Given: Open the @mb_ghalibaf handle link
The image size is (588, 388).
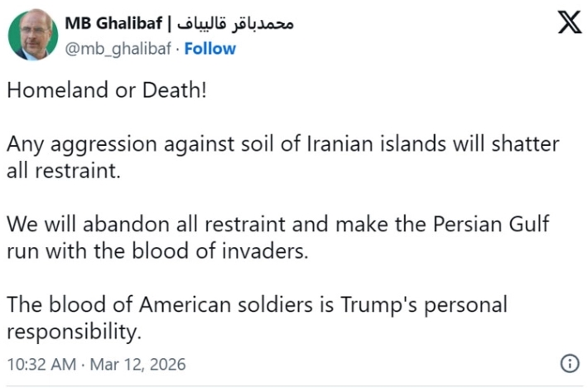Looking at the screenshot, I should (119, 49).
